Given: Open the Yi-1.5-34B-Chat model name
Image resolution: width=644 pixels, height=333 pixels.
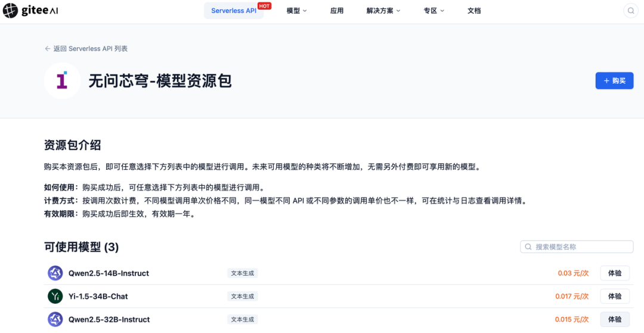Looking at the screenshot, I should coord(98,296).
